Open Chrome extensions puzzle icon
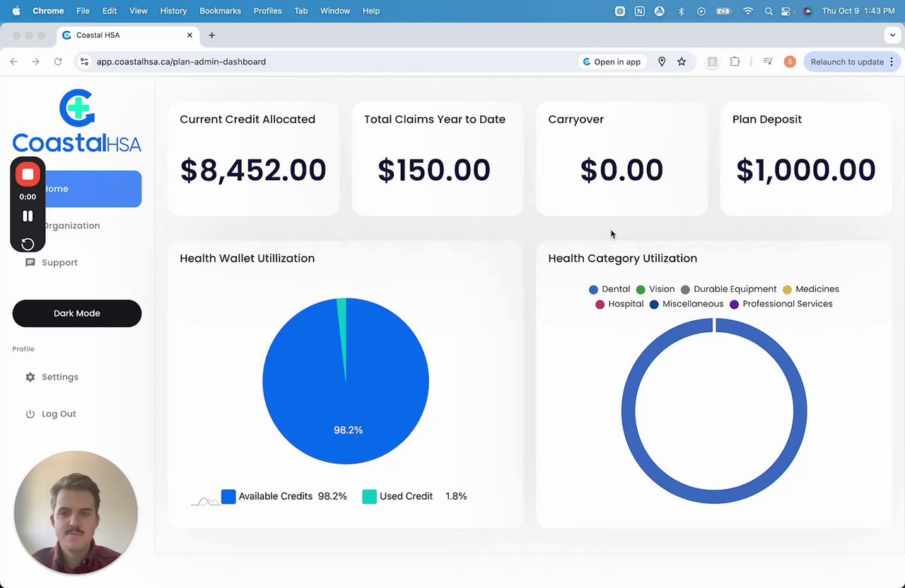Image resolution: width=905 pixels, height=588 pixels. pyautogui.click(x=735, y=61)
